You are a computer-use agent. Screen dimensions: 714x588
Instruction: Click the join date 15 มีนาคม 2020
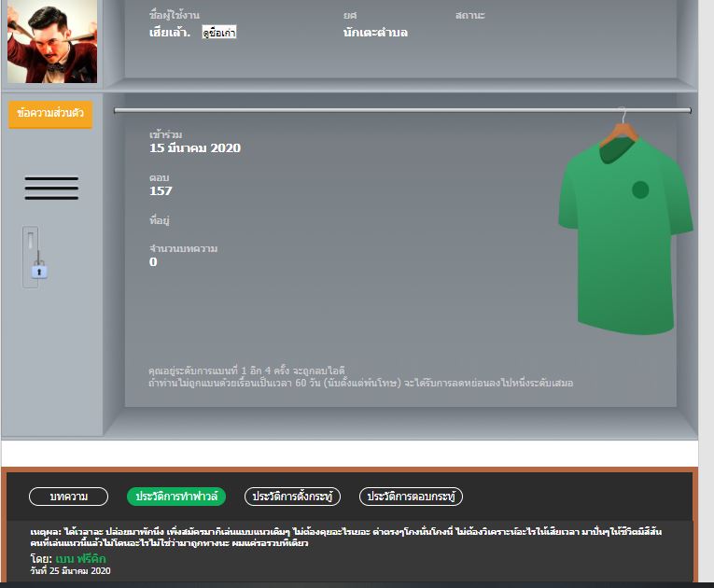195,148
